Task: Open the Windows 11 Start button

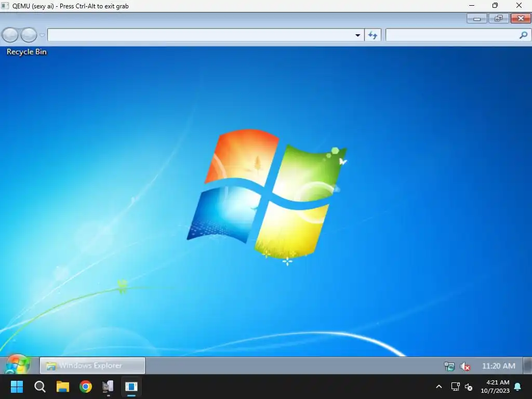Action: [17, 387]
